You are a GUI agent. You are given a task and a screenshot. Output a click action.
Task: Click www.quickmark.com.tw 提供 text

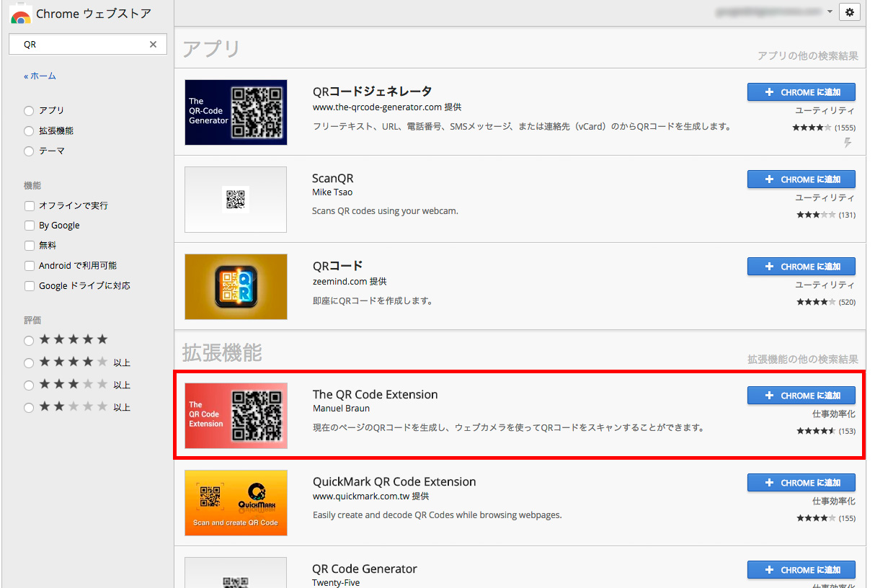tap(371, 496)
